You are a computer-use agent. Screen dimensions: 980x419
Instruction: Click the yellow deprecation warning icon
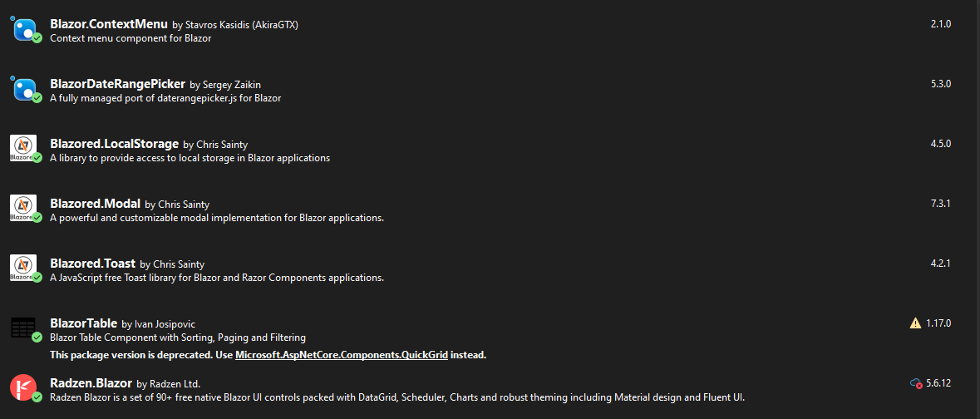click(x=916, y=323)
